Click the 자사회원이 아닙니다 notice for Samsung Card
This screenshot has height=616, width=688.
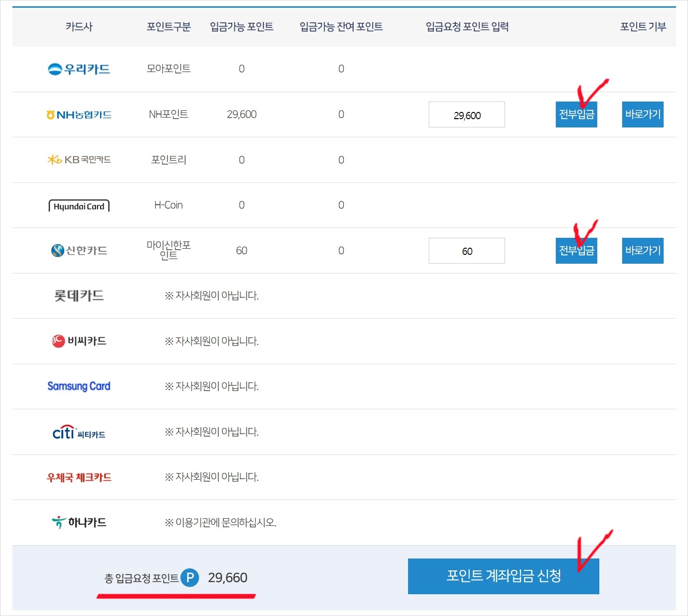(212, 386)
